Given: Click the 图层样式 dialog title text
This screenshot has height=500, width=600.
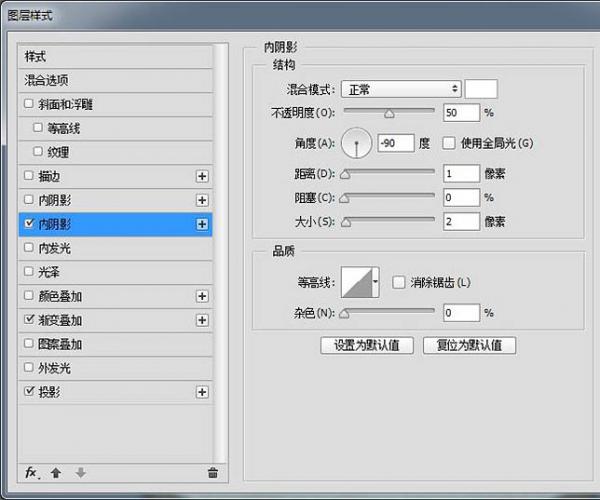Looking at the screenshot, I should pyautogui.click(x=30, y=16).
